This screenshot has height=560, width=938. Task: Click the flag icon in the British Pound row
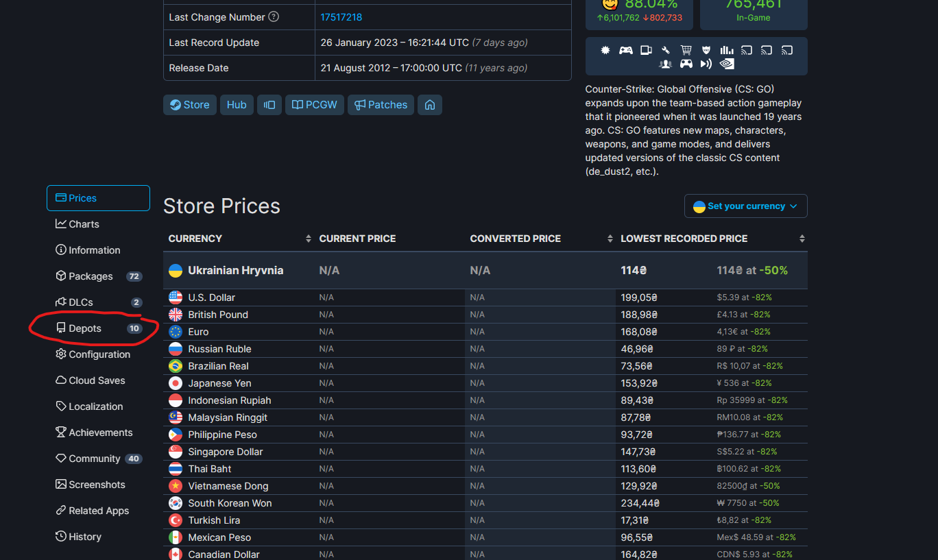pyautogui.click(x=176, y=315)
